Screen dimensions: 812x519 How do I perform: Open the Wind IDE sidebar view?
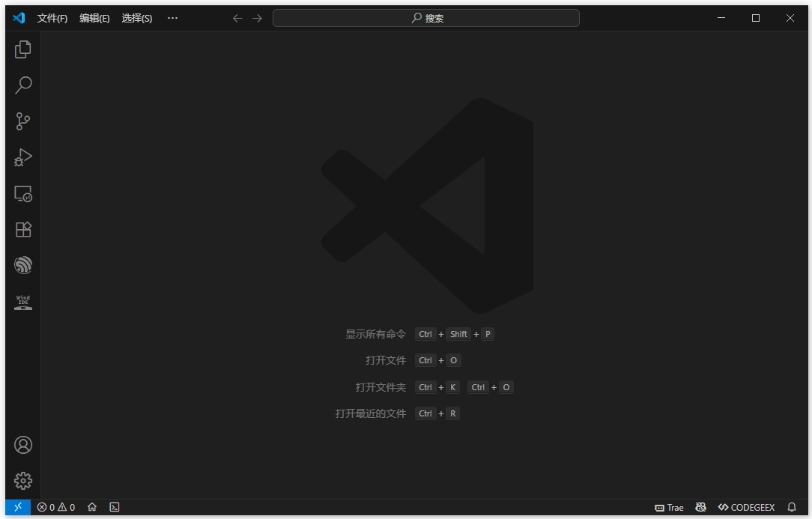(x=22, y=301)
